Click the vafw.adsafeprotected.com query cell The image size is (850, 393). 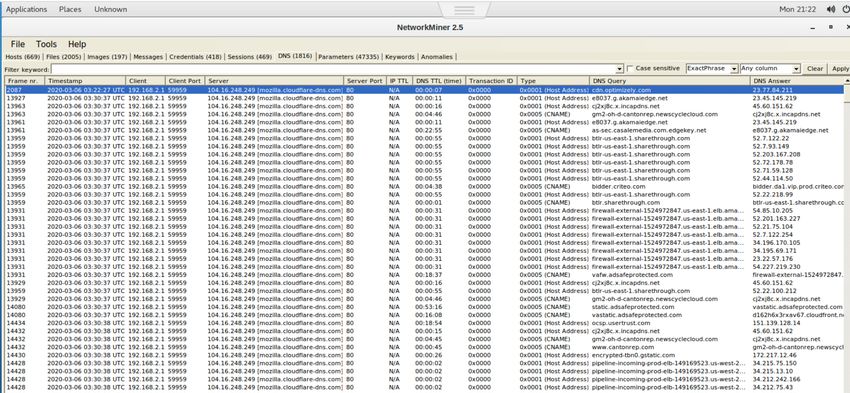point(632,275)
